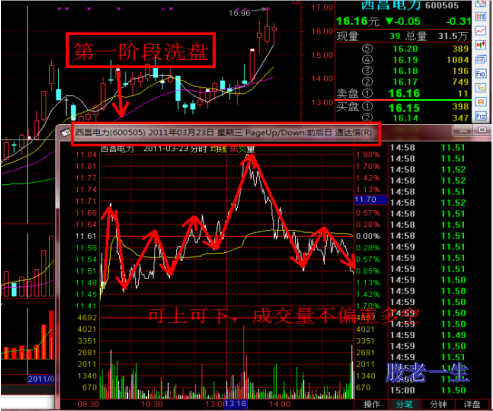
Task: Maximize the intraday popup window
Action: [482, 130]
